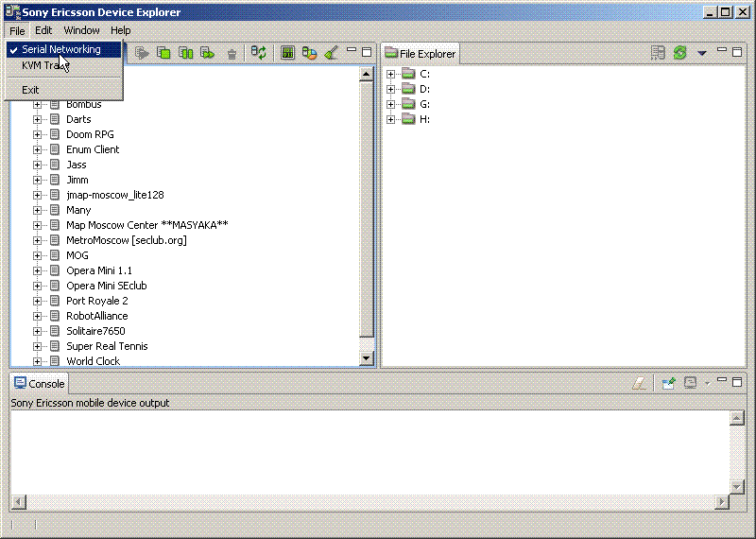Viewport: 756px width, 539px height.
Task: Click the H: drive folder icon
Action: pyautogui.click(x=408, y=119)
